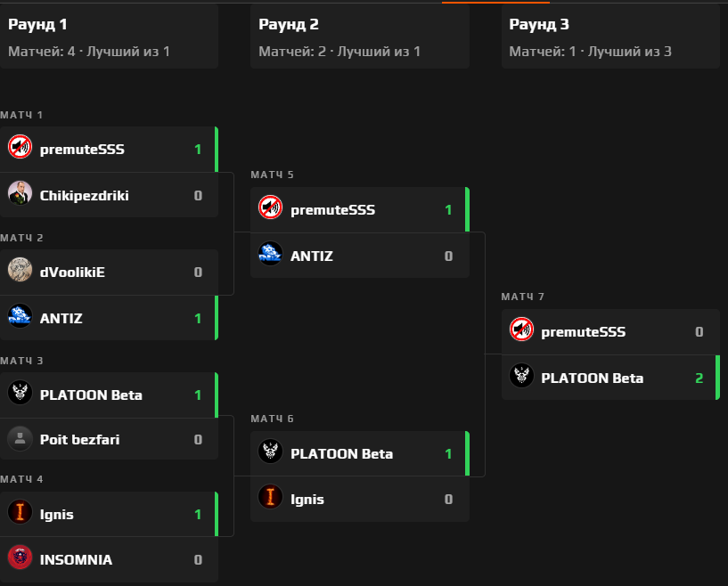Click PLATOON Beta logo in Match 7 final
The width and height of the screenshot is (728, 586).
521,378
